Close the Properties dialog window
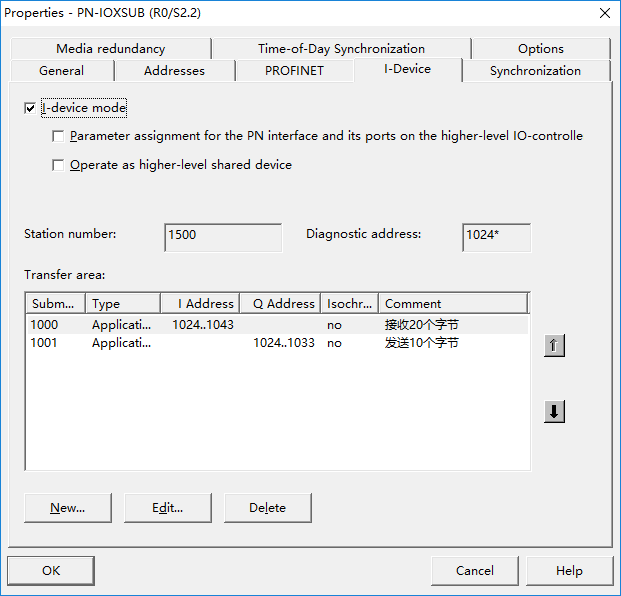The image size is (621, 596). (x=605, y=13)
